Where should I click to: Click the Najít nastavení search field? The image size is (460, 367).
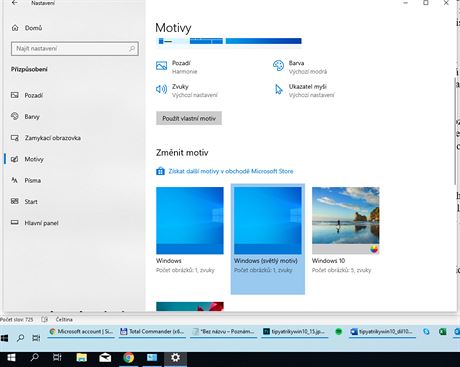point(75,49)
